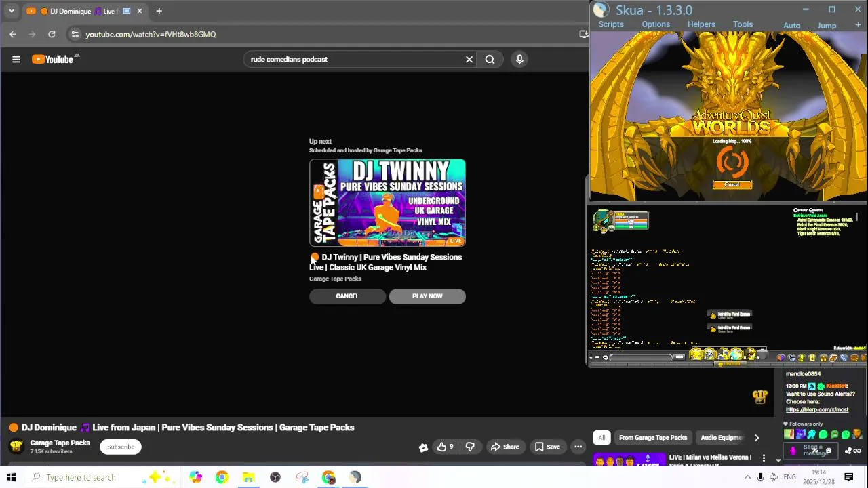The height and width of the screenshot is (488, 868).
Task: Open the Windows notification center
Action: [x=849, y=477]
